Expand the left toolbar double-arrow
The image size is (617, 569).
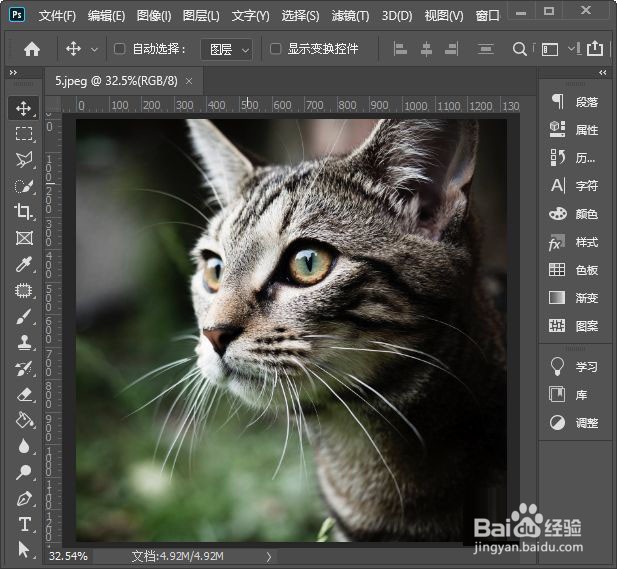click(x=13, y=72)
